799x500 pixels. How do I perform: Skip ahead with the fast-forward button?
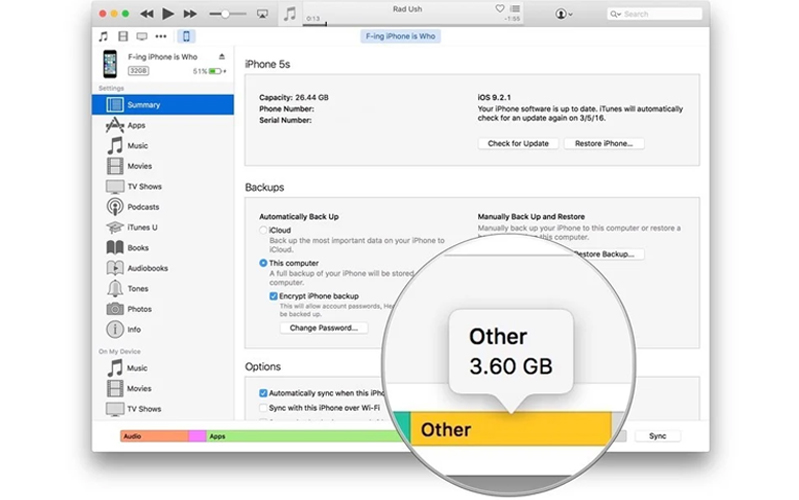190,14
